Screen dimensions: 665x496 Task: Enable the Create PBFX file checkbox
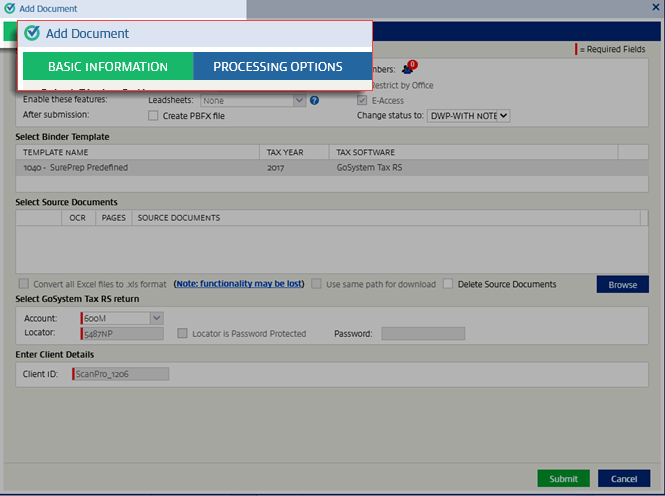[153, 116]
